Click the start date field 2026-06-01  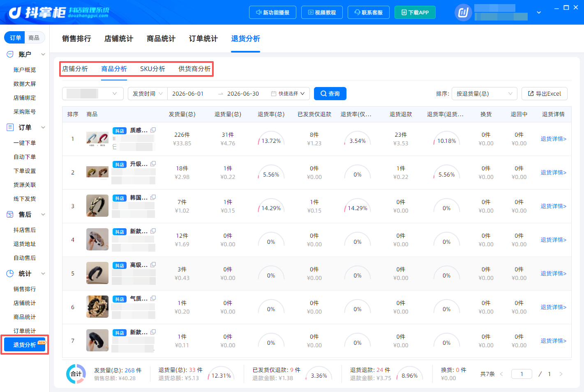pyautogui.click(x=188, y=94)
